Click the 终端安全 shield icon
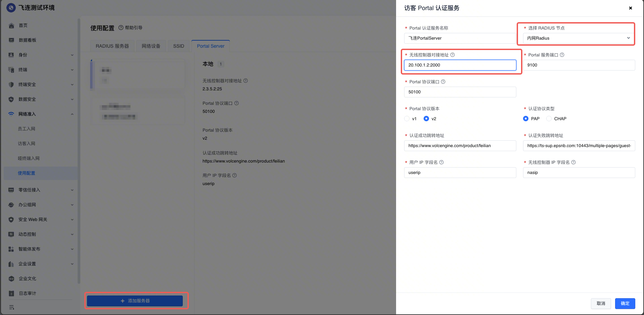This screenshot has height=315, width=644. click(11, 85)
